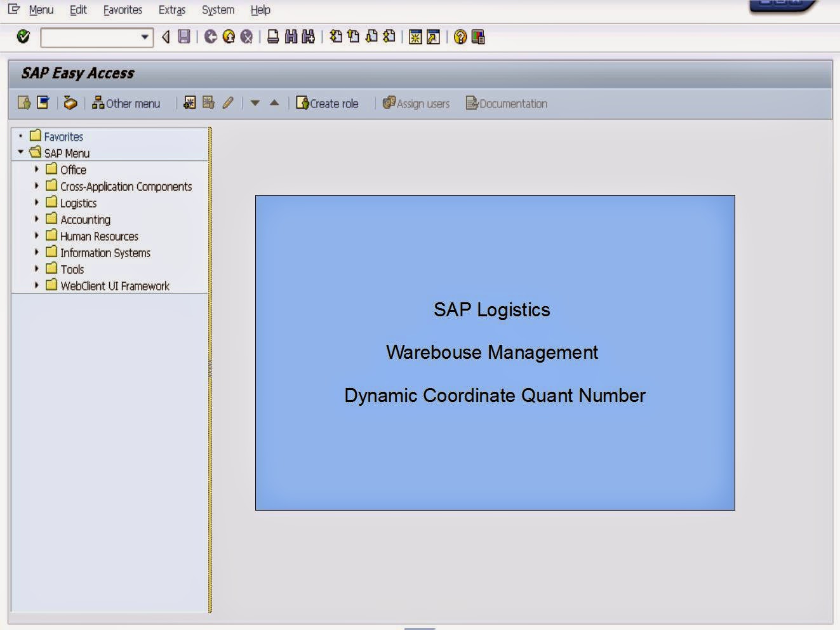The width and height of the screenshot is (840, 630).
Task: Collapse the SAP Menu node
Action: tap(21, 152)
